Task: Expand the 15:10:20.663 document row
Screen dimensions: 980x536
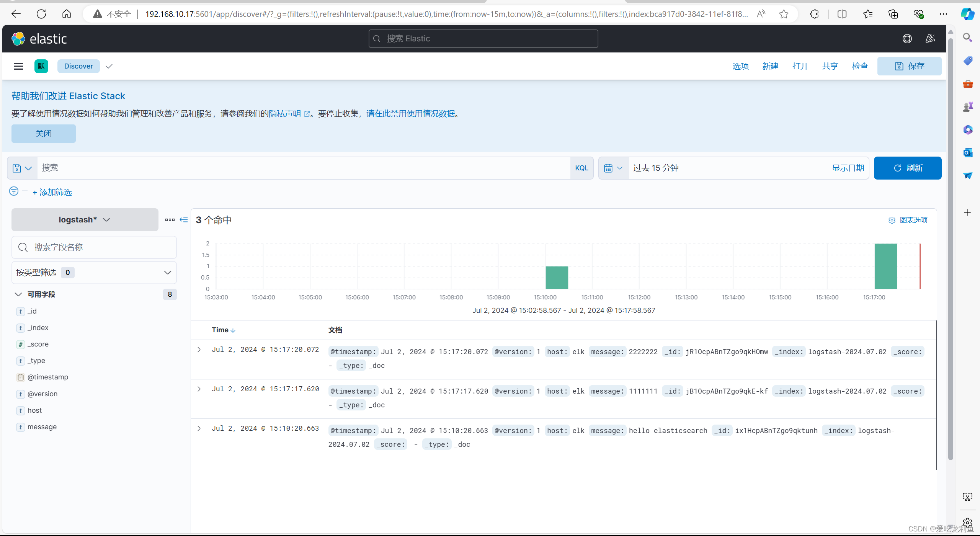Action: pos(199,428)
